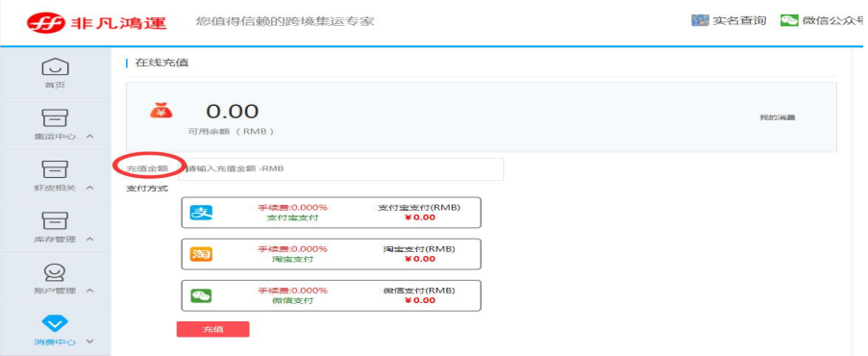Expand the 账户管理 chevron
Image resolution: width=868 pixels, height=356 pixels.
(90, 291)
